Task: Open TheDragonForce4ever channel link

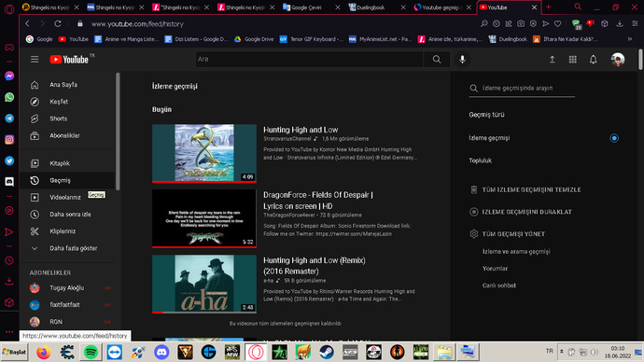Action: [x=289, y=216]
